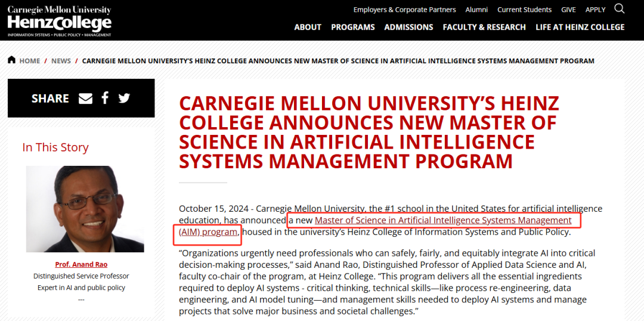This screenshot has height=321, width=644.
Task: Click the GIVE link
Action: [x=568, y=10]
